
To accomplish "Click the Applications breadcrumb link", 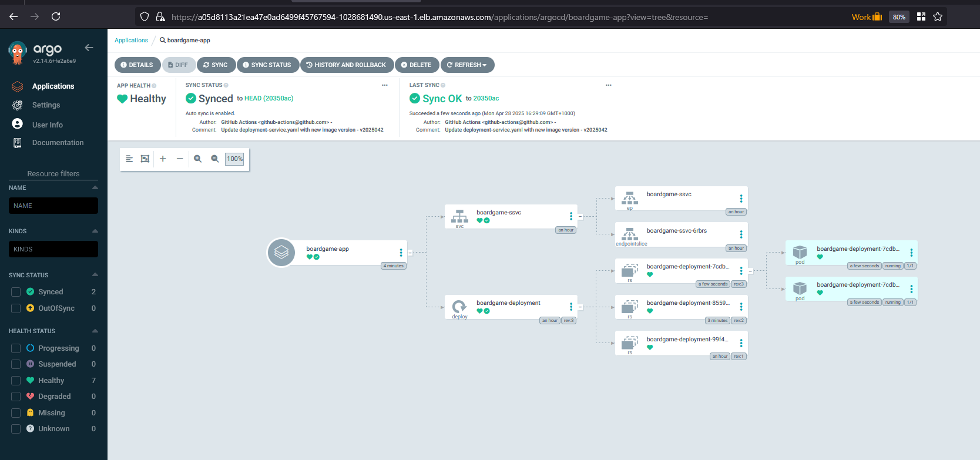I will tap(131, 41).
